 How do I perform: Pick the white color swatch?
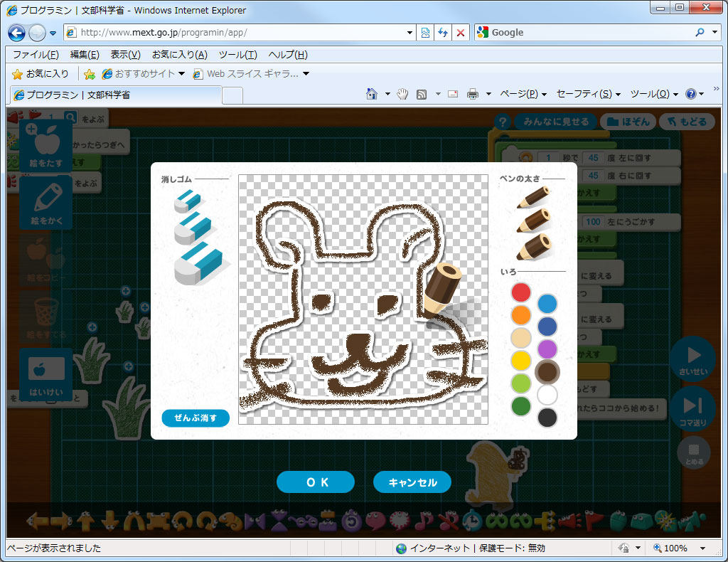(x=547, y=395)
